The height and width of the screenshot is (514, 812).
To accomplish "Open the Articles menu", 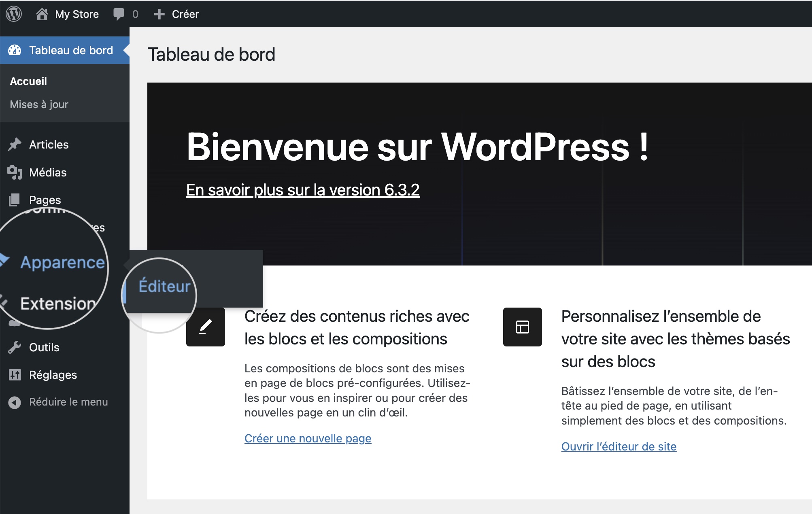I will pyautogui.click(x=49, y=144).
